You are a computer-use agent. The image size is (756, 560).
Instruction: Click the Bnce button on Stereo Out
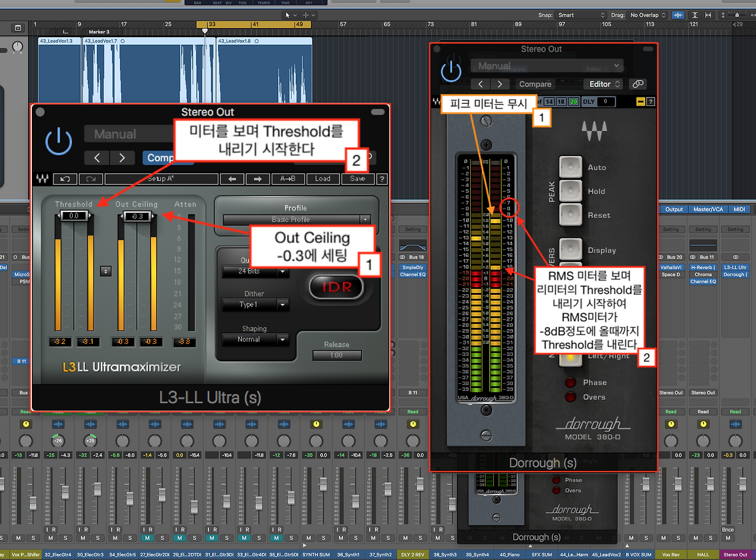(x=728, y=530)
